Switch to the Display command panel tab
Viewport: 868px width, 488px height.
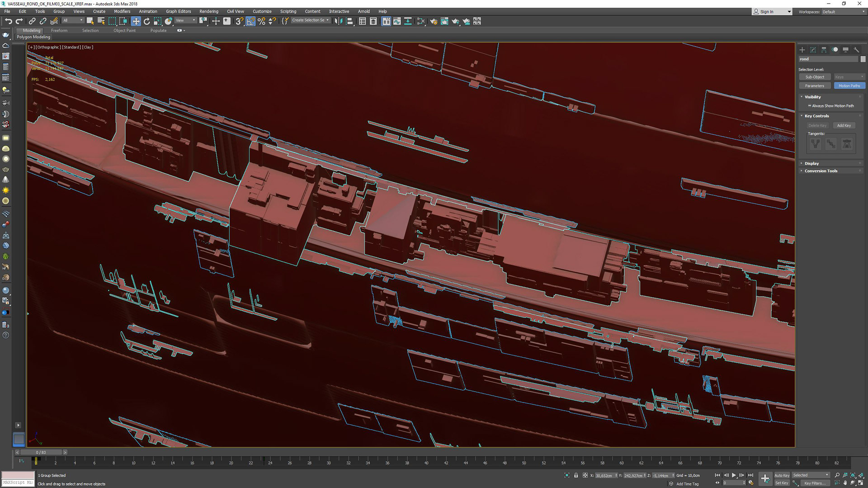pyautogui.click(x=845, y=50)
